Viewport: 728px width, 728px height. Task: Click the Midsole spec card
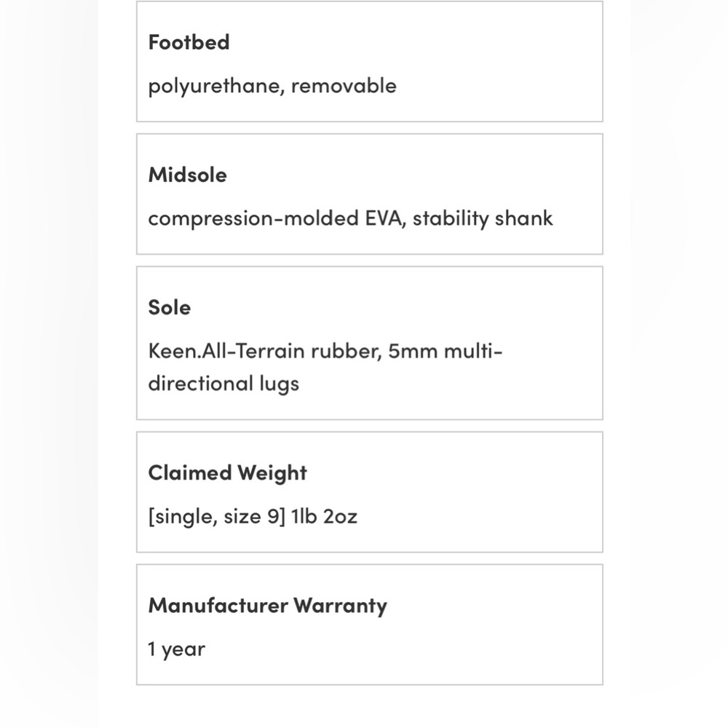tap(370, 194)
